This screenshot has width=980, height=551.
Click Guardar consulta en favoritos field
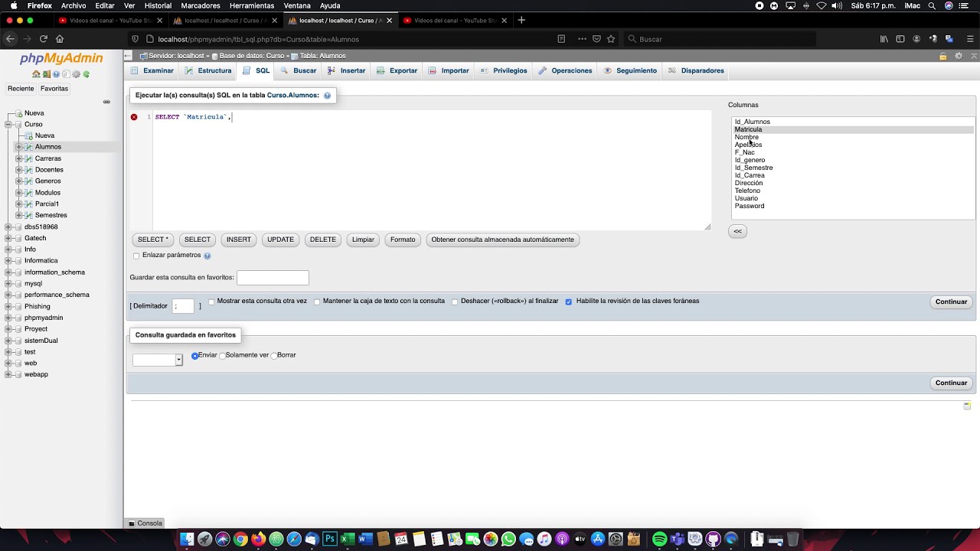(273, 278)
